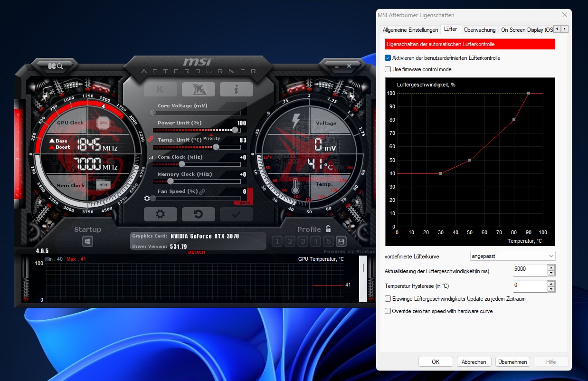Enable Use firmware control mode checkbox
The height and width of the screenshot is (381, 588).
pyautogui.click(x=388, y=69)
